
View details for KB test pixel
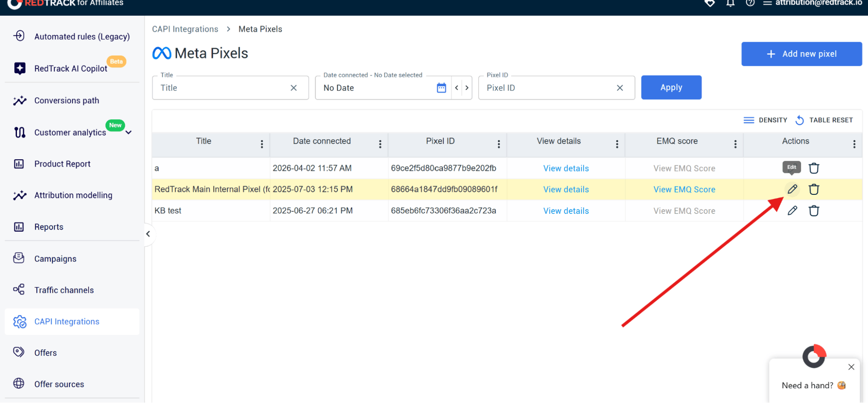pyautogui.click(x=566, y=211)
